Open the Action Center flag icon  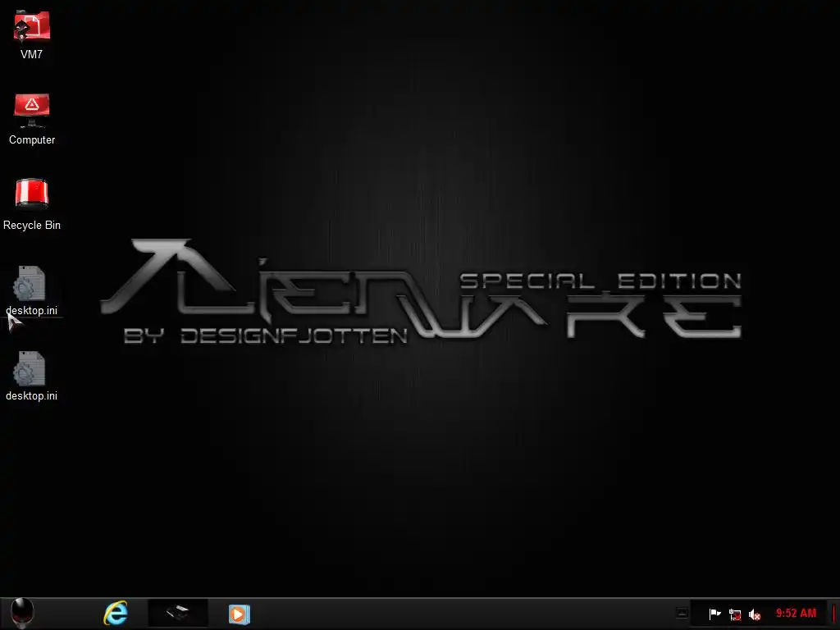(714, 614)
